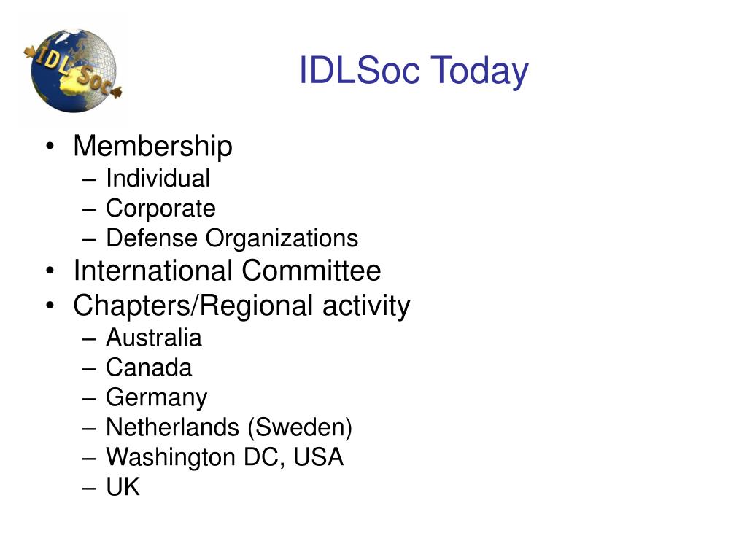Select Defense Organizations text line

point(232,238)
